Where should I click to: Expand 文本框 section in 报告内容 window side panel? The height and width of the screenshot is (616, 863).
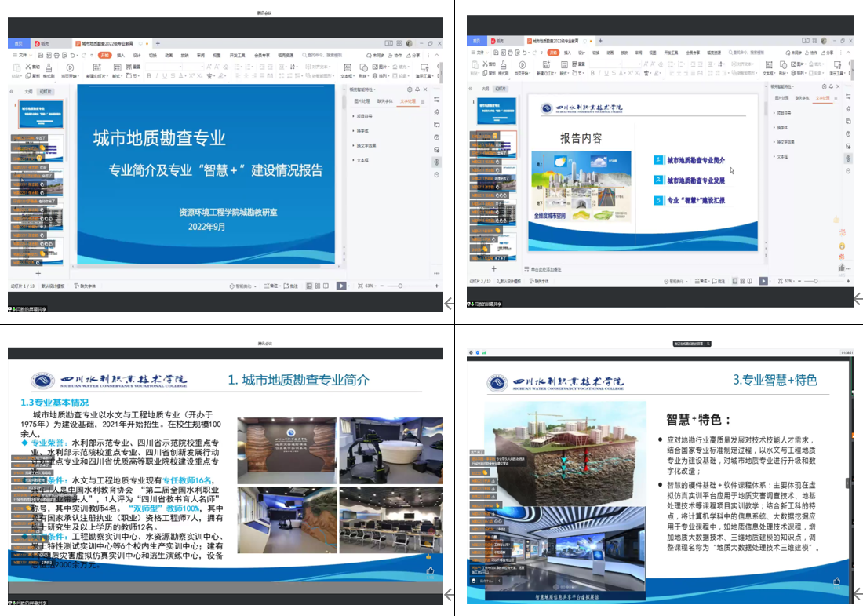pyautogui.click(x=781, y=156)
